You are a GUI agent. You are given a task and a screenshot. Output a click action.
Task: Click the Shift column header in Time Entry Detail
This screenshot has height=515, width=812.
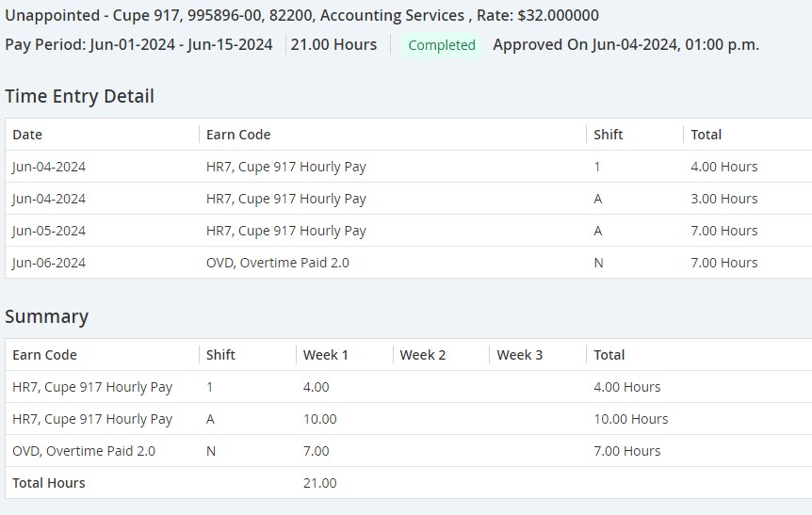(x=608, y=135)
